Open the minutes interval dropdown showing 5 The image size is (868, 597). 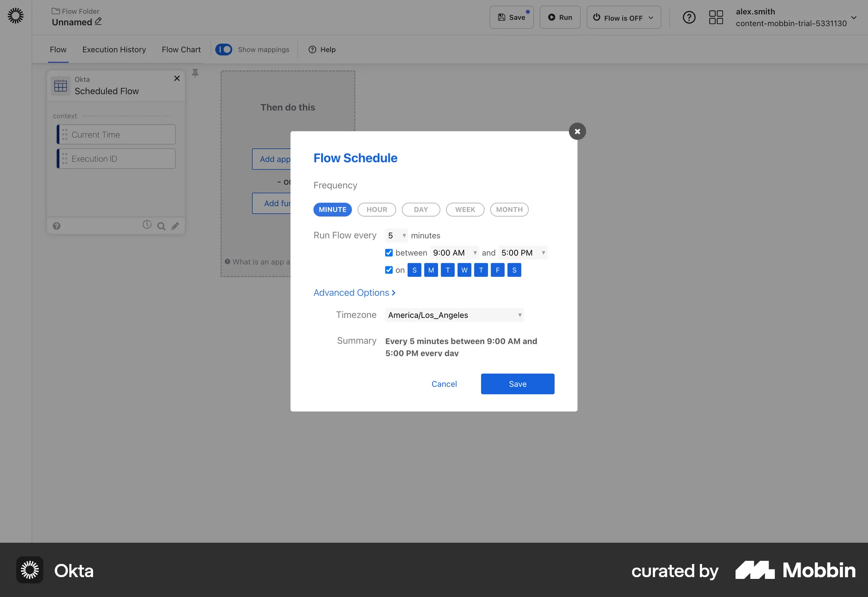tap(396, 235)
